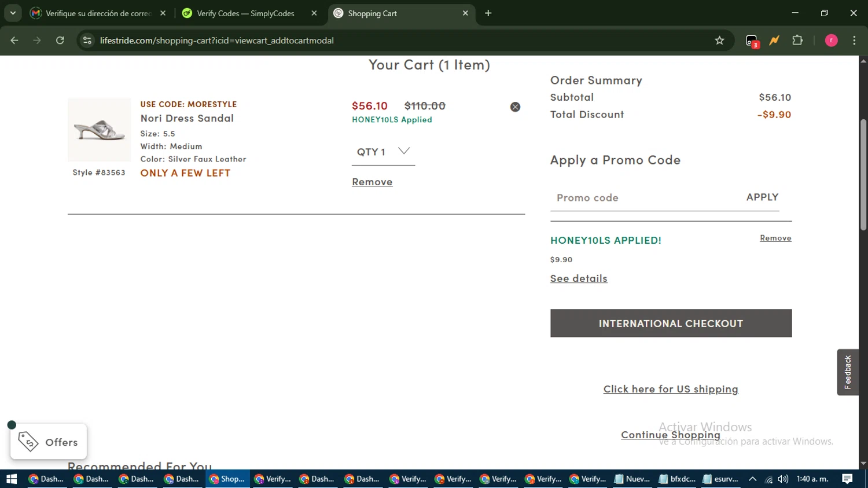Open the tab search dropdown arrow

[13, 13]
